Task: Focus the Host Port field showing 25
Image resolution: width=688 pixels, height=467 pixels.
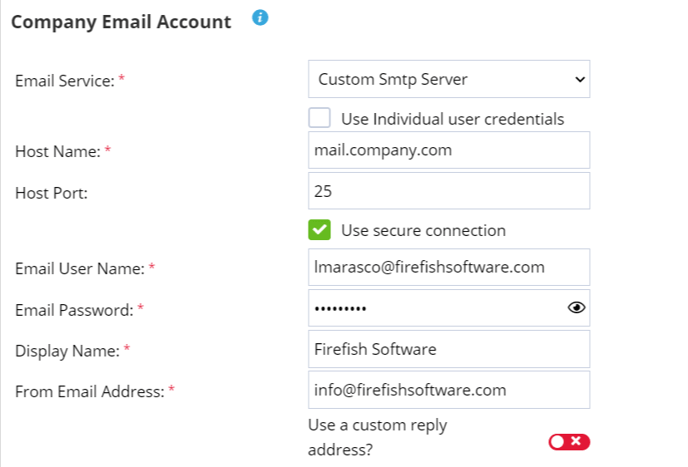Action: click(449, 191)
